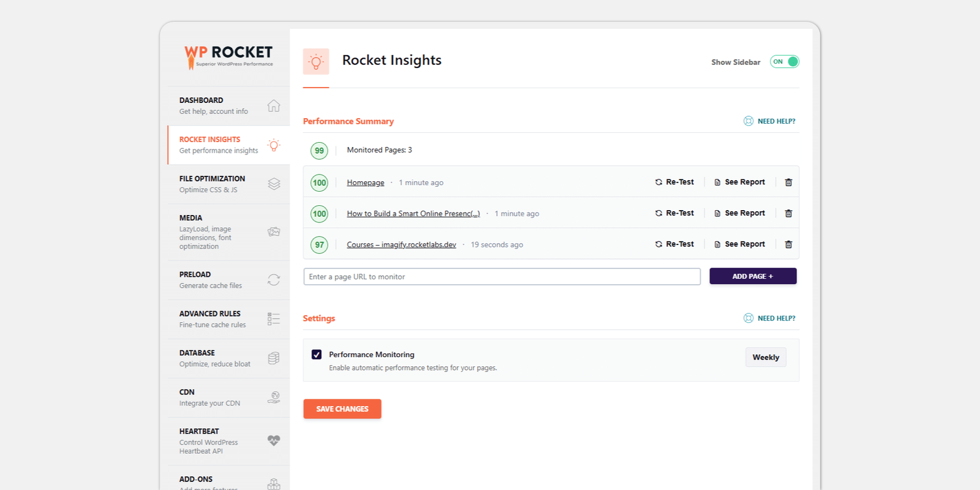Uncheck the Performance Monitoring checkbox
Screen dimensions: 980x490
[317, 355]
